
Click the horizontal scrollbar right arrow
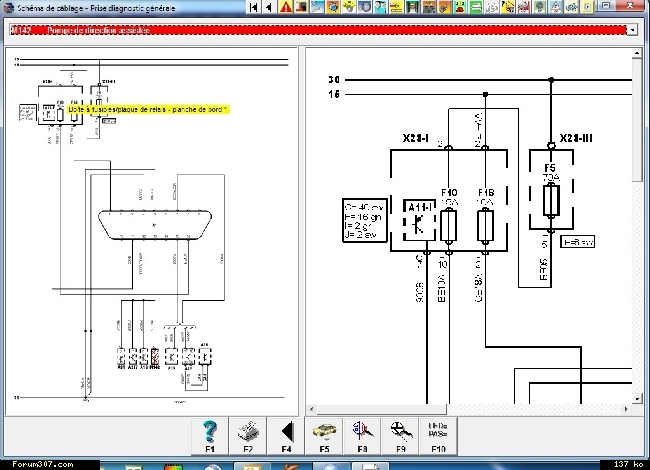(626, 409)
